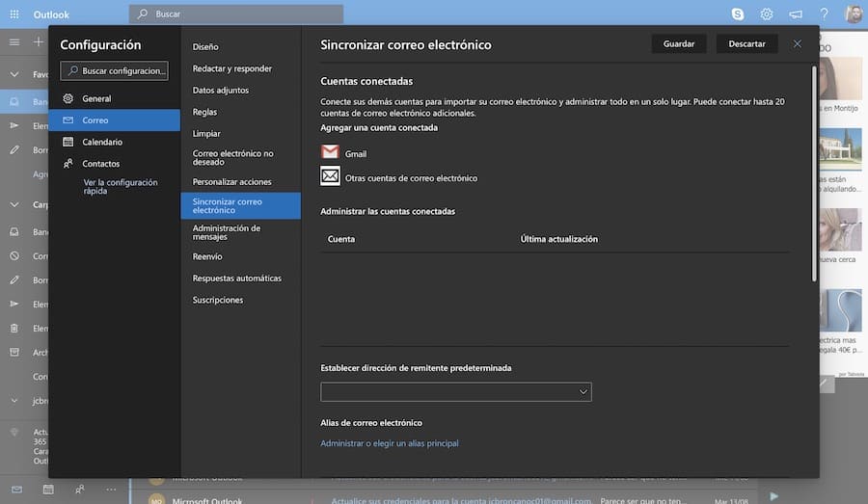Click the settings panel vertical scrollbar

tap(815, 173)
